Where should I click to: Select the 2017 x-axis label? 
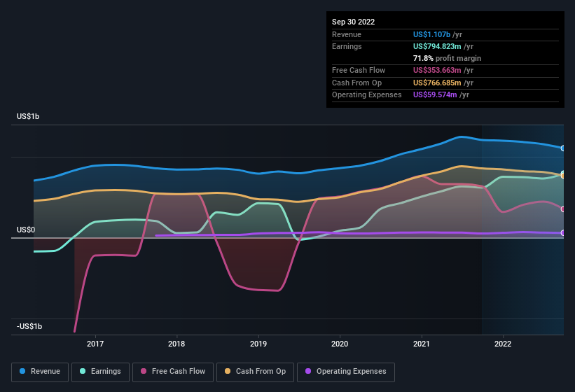click(95, 344)
